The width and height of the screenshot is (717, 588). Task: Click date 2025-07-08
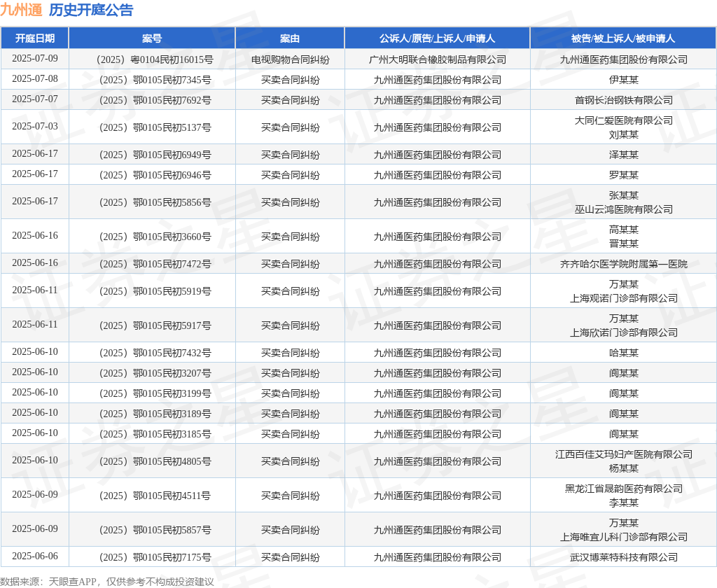35,78
